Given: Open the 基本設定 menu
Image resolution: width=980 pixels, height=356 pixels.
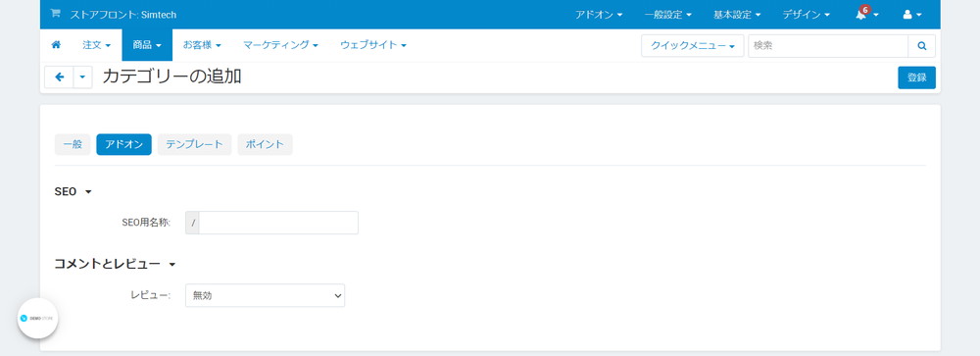Looking at the screenshot, I should click(737, 15).
